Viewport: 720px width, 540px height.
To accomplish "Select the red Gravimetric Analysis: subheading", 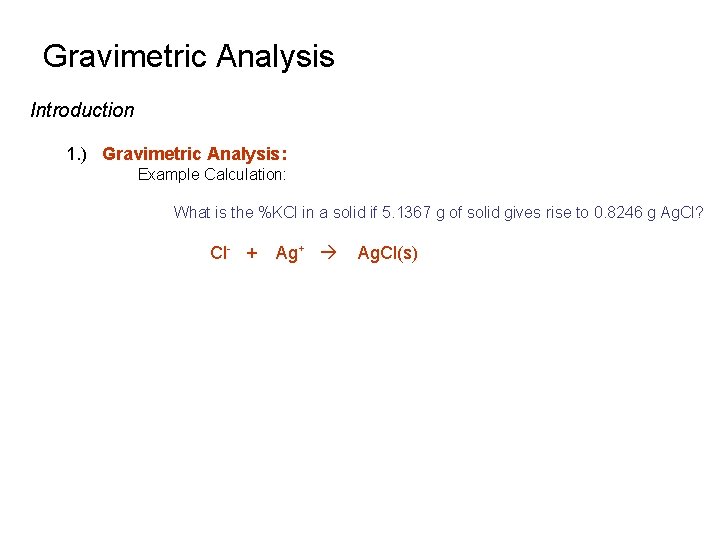I will pos(195,154).
